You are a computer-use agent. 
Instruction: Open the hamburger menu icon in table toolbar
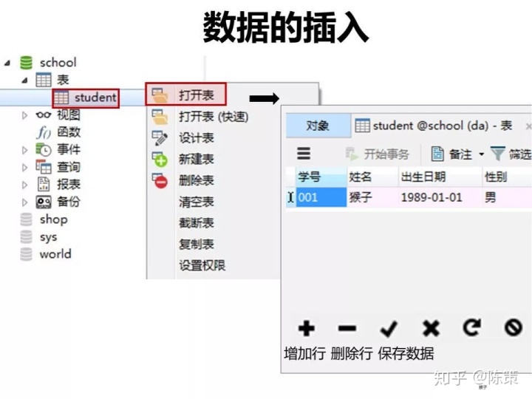(x=304, y=154)
